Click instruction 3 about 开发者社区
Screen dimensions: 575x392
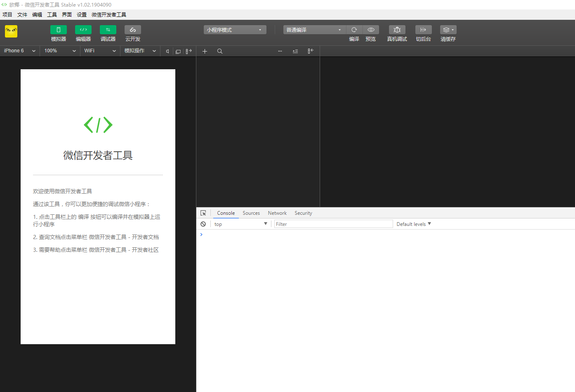pos(96,250)
